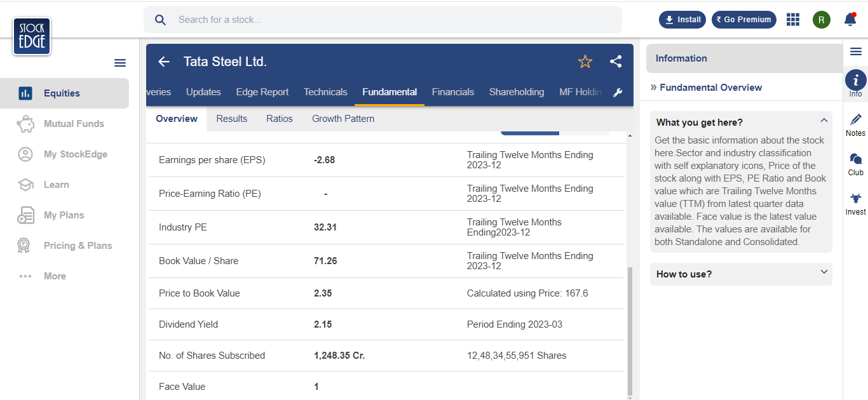Open the Info panel icon
The width and height of the screenshot is (868, 400).
(x=856, y=84)
